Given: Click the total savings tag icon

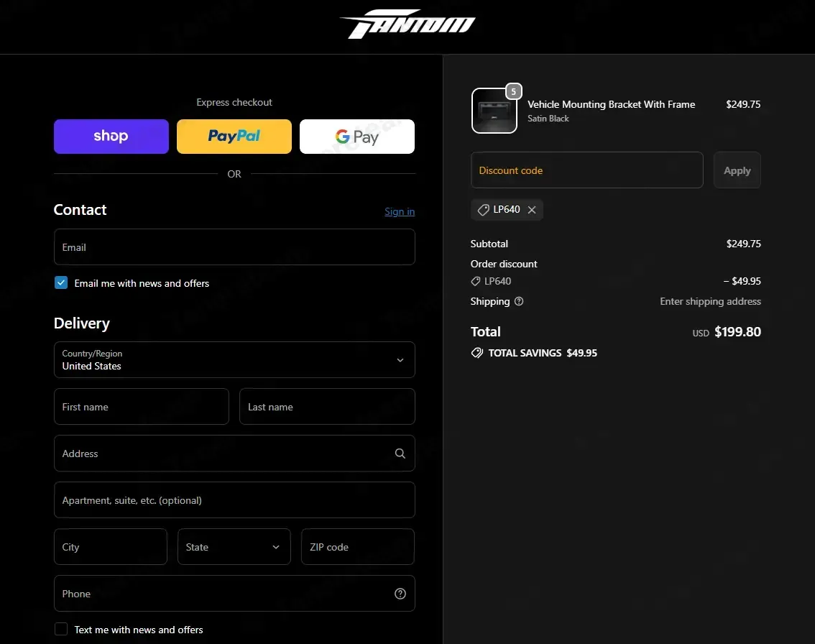Looking at the screenshot, I should (476, 353).
